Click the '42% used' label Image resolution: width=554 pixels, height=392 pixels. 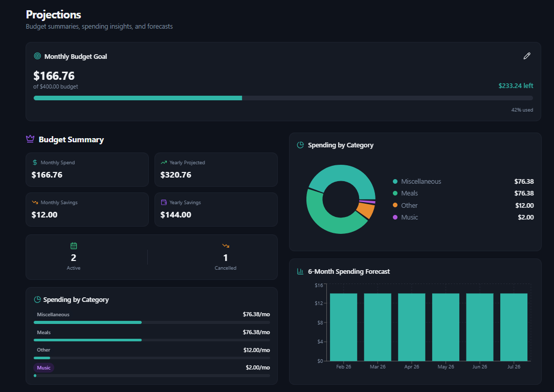click(522, 110)
